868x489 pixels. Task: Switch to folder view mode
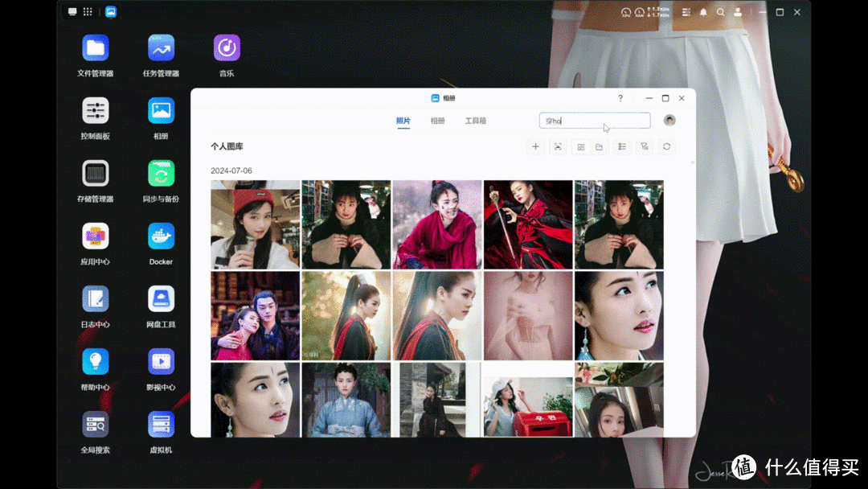(599, 147)
